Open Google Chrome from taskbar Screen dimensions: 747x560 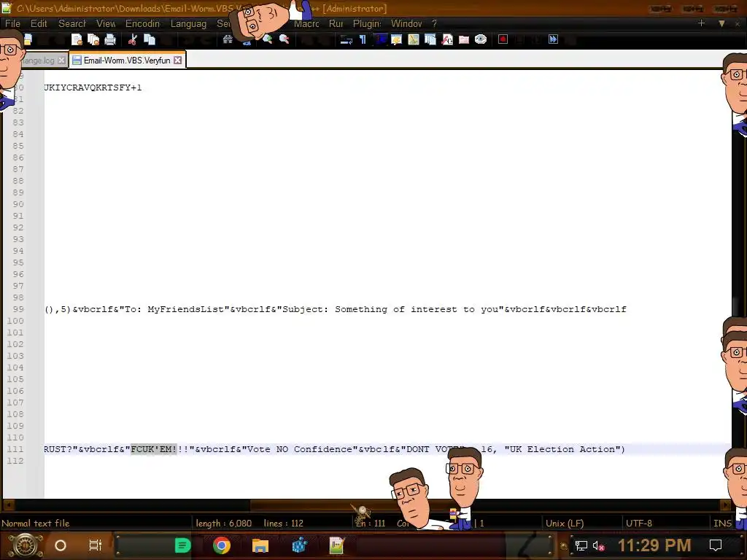222,545
